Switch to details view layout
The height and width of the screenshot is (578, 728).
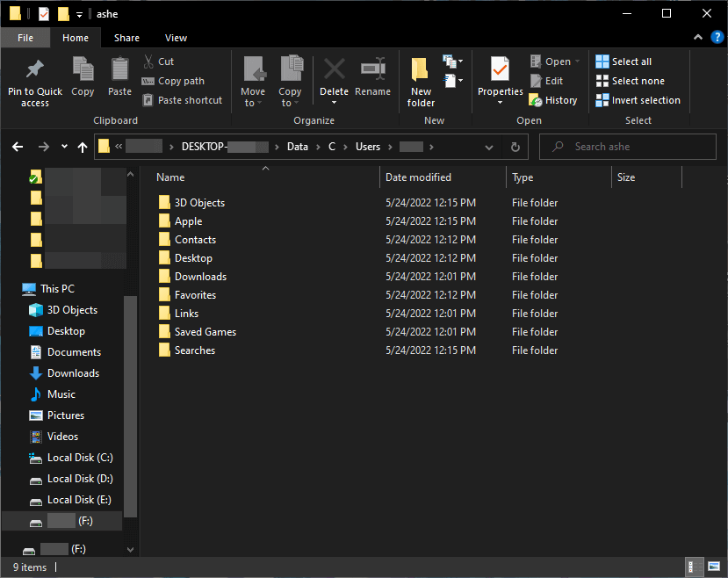coord(693,567)
